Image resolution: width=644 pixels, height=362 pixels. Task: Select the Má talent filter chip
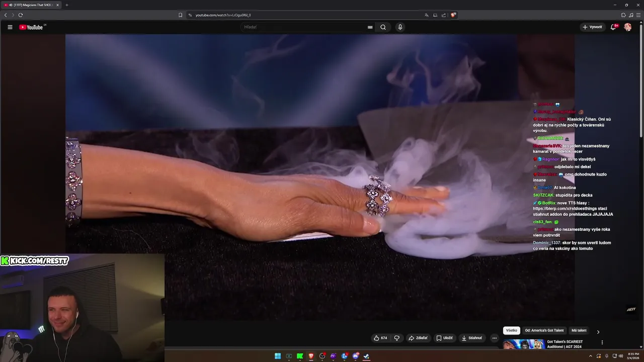point(579,330)
